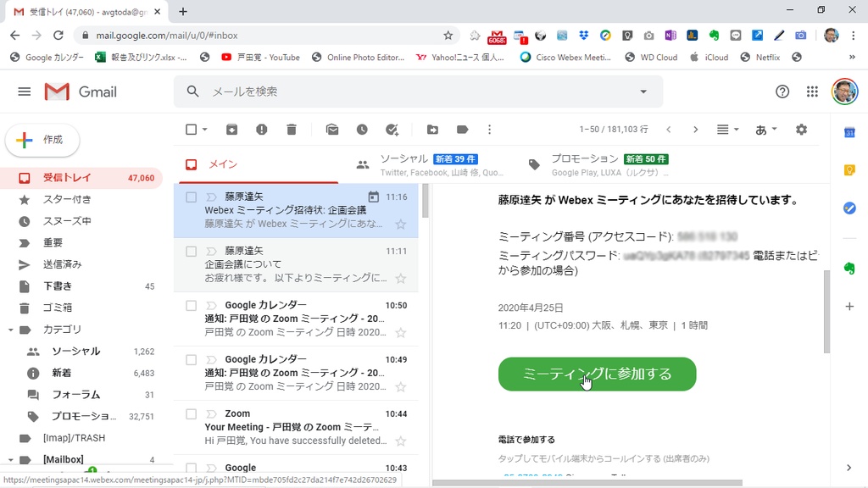This screenshot has height=488, width=868.
Task: Open select-all dropdown arrow beside master checkbox
Action: (205, 130)
